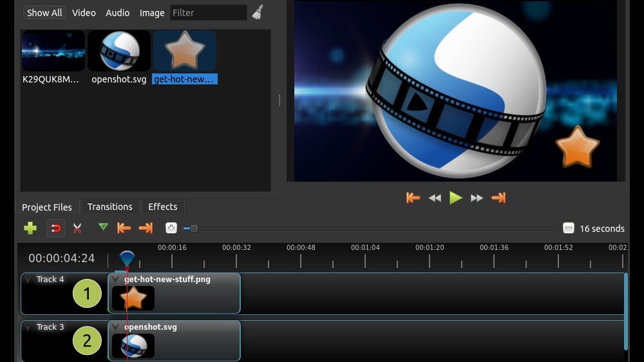Select the openshot.svg file thumbnail
The image size is (644, 362).
tap(119, 50)
